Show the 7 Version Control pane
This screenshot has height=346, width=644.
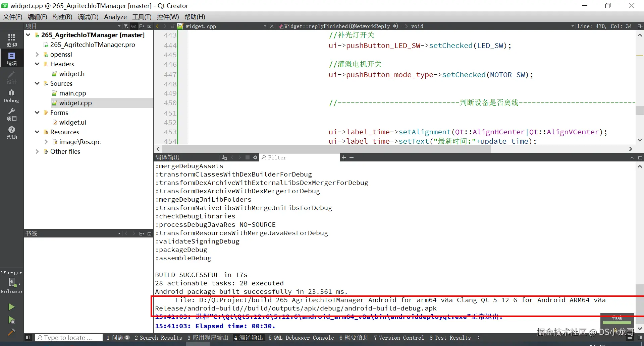pyautogui.click(x=399, y=338)
